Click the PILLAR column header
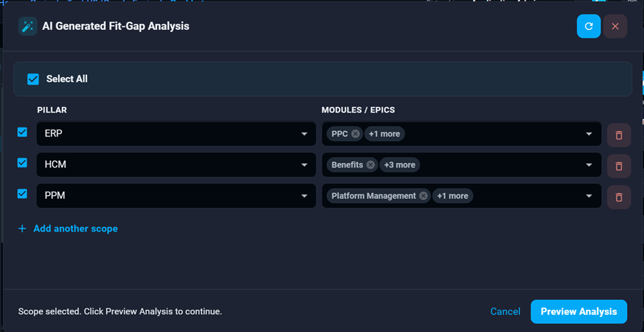This screenshot has width=644, height=332. (x=52, y=110)
